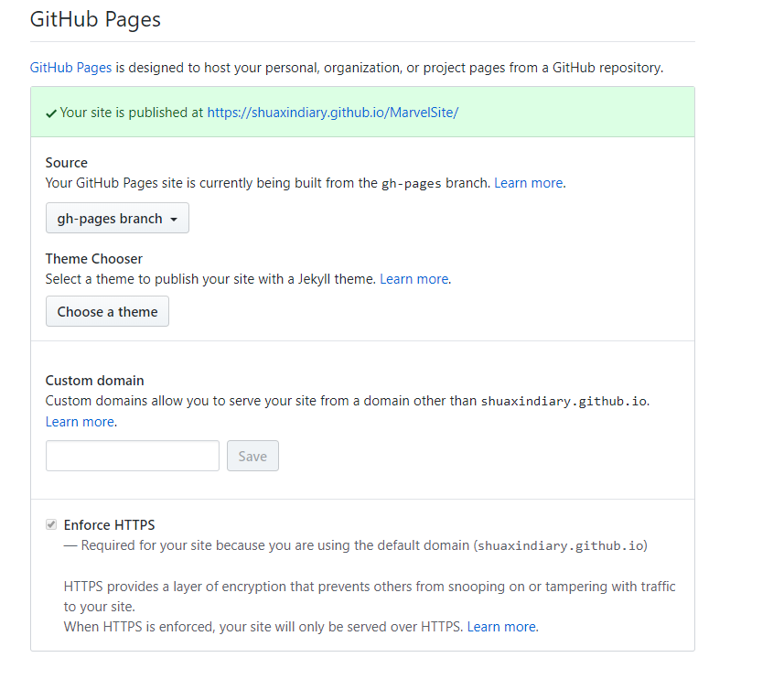Toggle the Enforce HTTPS checkbox
The width and height of the screenshot is (784, 679).
tap(52, 525)
